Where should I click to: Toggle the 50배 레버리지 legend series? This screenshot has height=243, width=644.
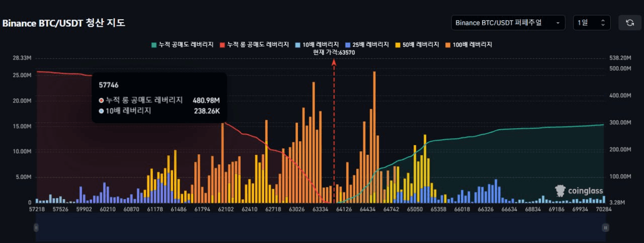coord(417,44)
